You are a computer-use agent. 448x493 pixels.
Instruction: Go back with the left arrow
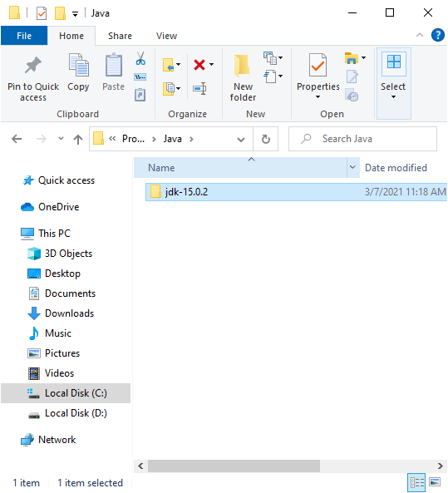(x=17, y=139)
